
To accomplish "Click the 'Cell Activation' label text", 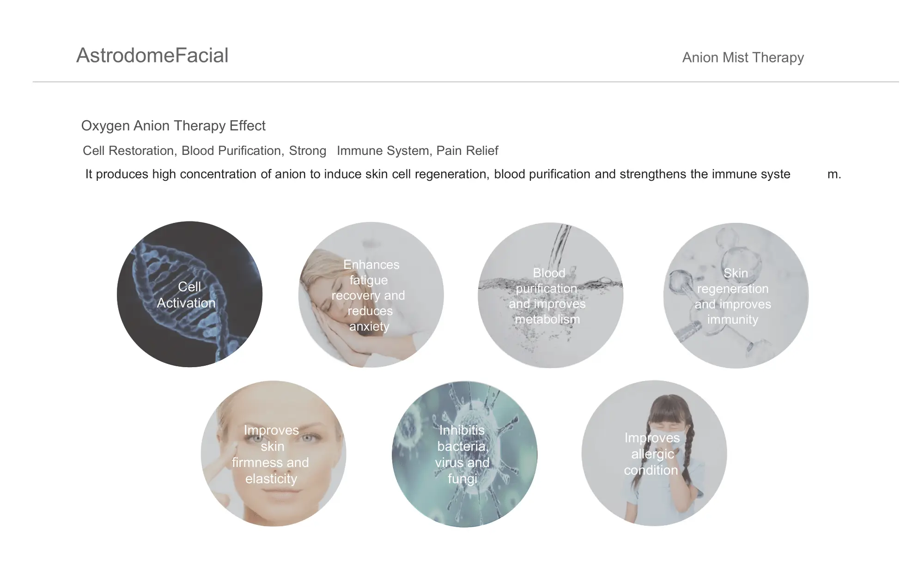I will pos(187,295).
